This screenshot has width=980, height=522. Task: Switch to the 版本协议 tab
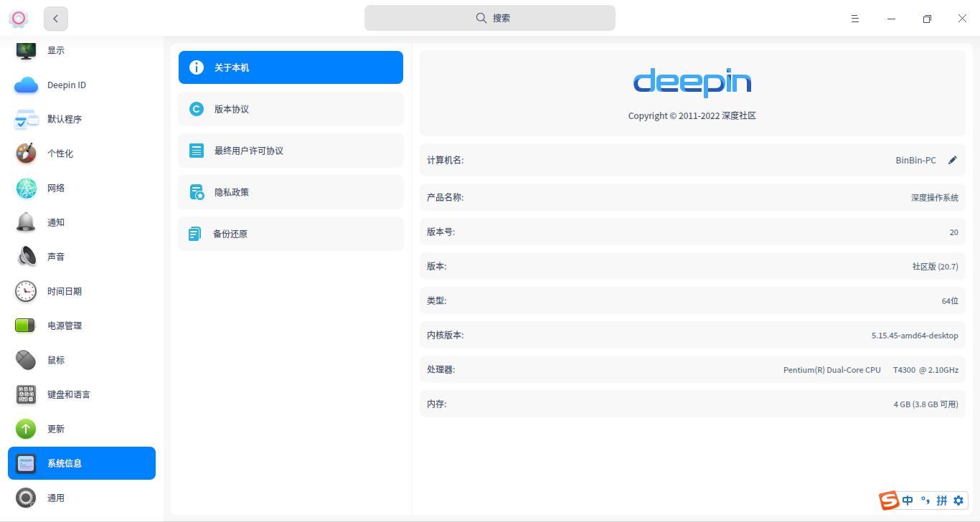point(291,109)
